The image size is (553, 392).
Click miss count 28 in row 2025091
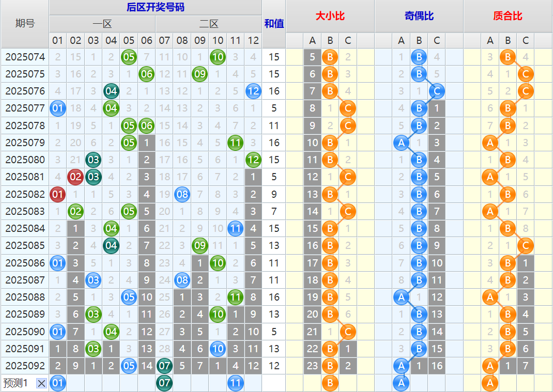point(164,349)
